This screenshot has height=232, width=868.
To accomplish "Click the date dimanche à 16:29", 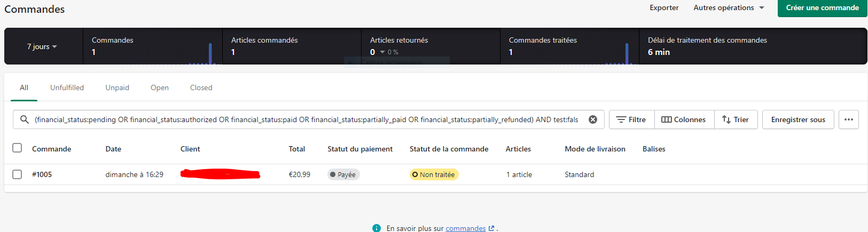I will (134, 174).
